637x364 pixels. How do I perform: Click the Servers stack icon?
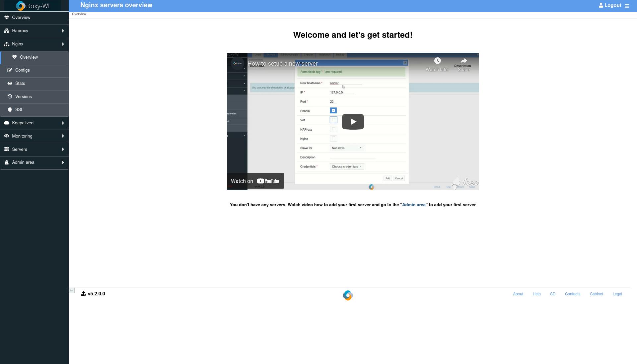point(7,150)
